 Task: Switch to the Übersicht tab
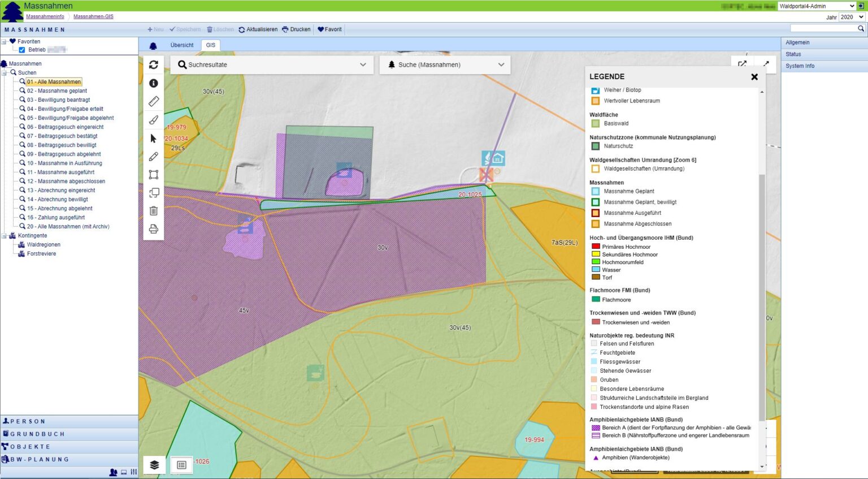[182, 45]
